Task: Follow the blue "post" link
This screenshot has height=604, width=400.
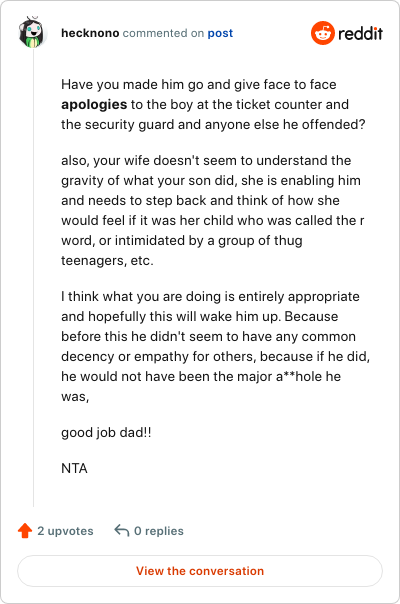Action: coord(220,33)
